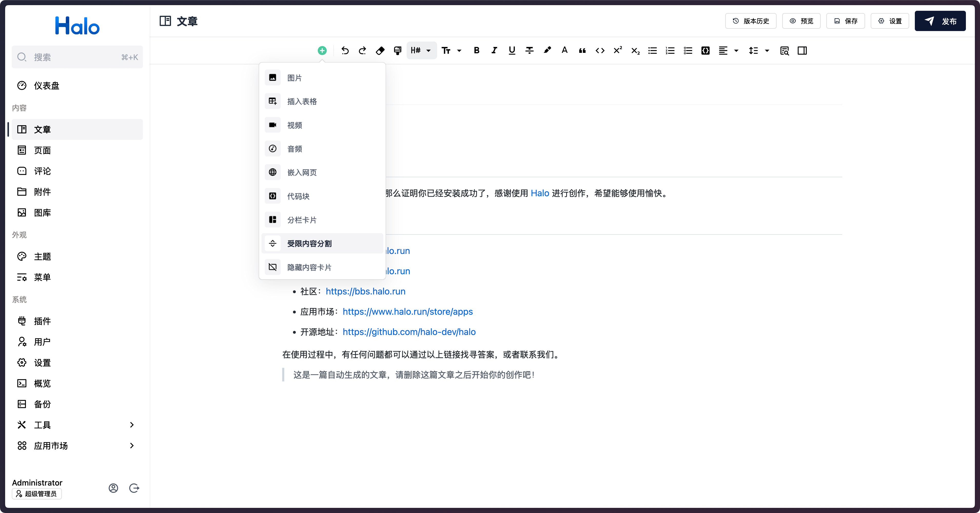Open 评论 comments in the sidebar
The height and width of the screenshot is (513, 980).
77,171
